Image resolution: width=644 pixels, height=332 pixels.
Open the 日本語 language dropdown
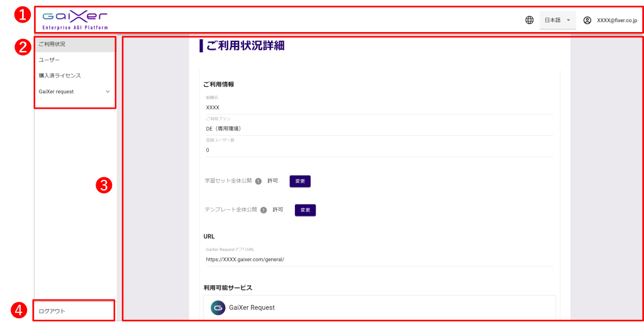557,20
